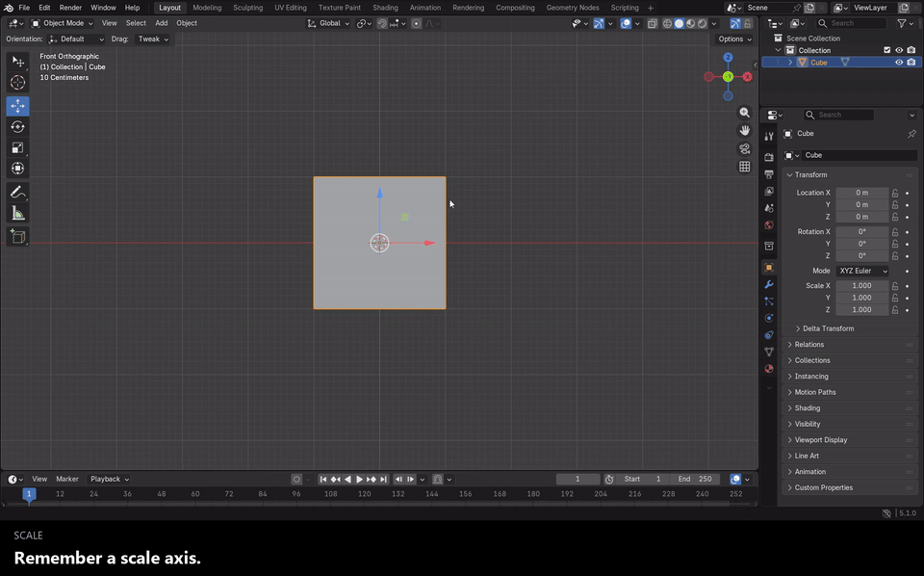Viewport: 924px width, 576px height.
Task: Play the animation forward
Action: pos(359,480)
